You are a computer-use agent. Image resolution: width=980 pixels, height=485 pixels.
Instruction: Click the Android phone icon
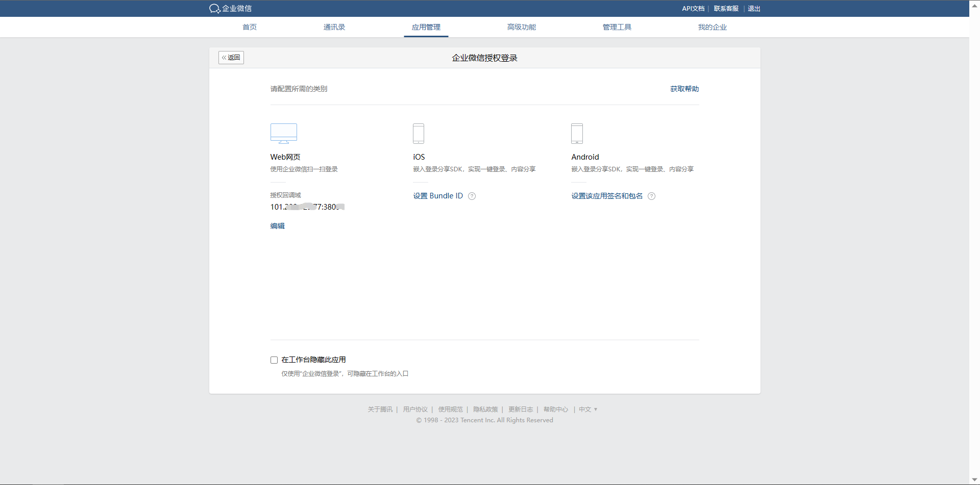[577, 133]
